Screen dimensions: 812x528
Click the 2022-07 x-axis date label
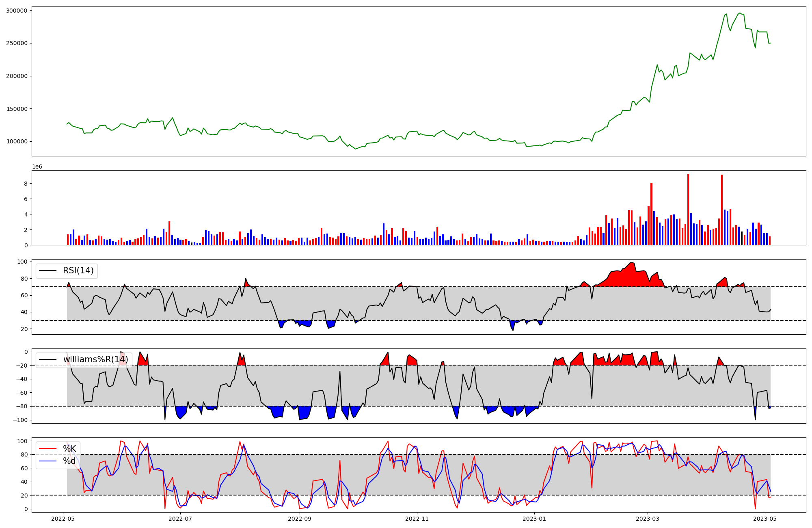[x=180, y=518]
